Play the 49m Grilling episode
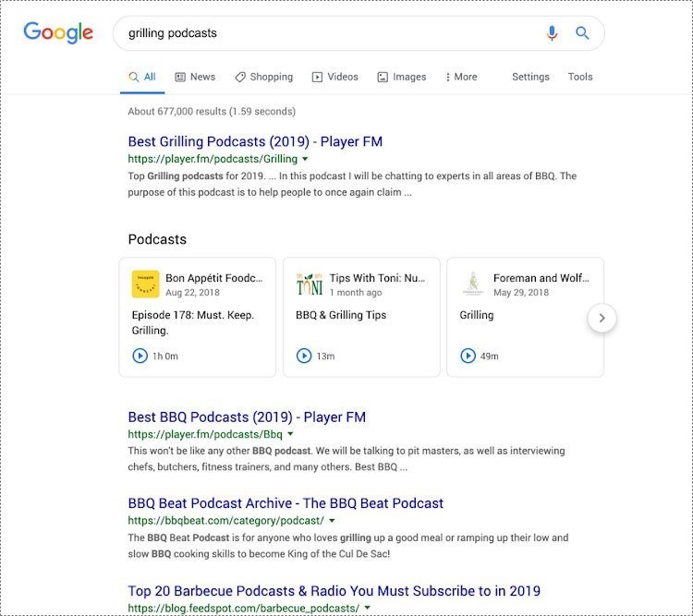693x616 pixels. (x=468, y=356)
